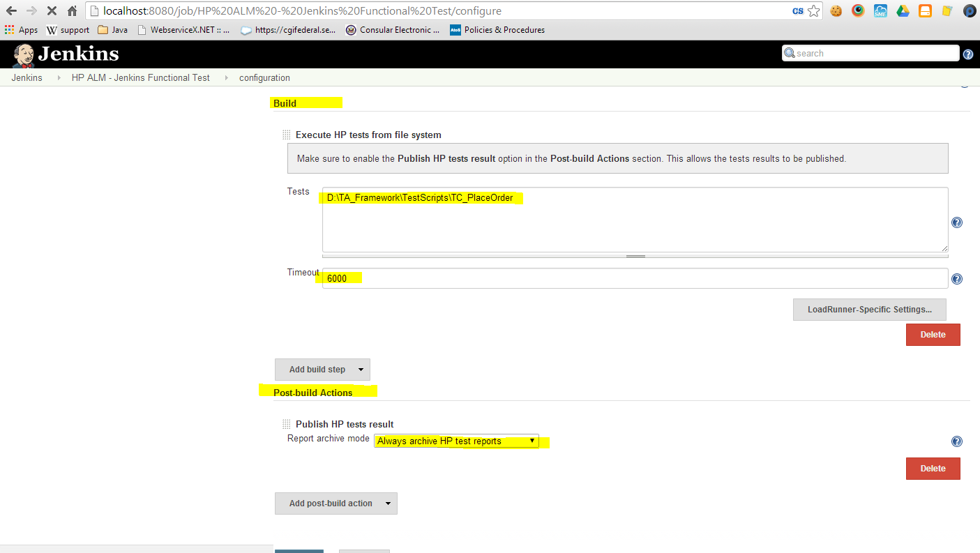Click the yellow sticky note extension icon
This screenshot has width=980, height=553.
[x=947, y=11]
